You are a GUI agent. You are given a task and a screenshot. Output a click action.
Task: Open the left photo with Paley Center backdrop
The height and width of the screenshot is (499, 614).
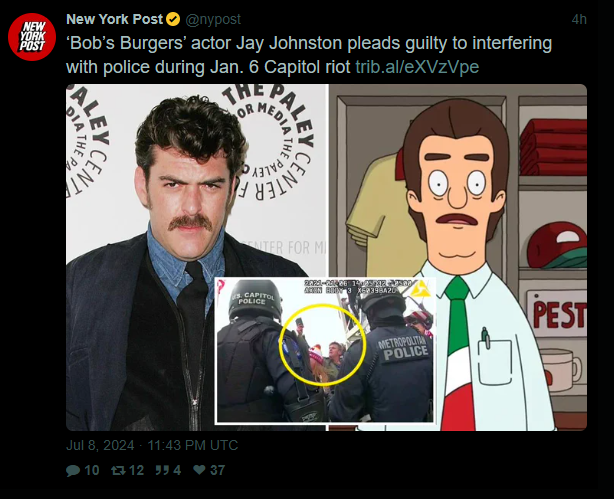coord(197,257)
